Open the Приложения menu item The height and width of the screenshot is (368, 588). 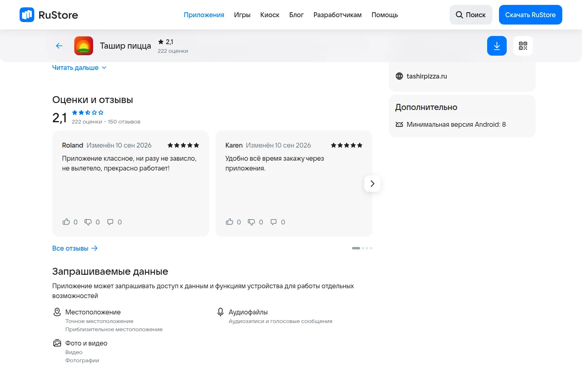(204, 15)
